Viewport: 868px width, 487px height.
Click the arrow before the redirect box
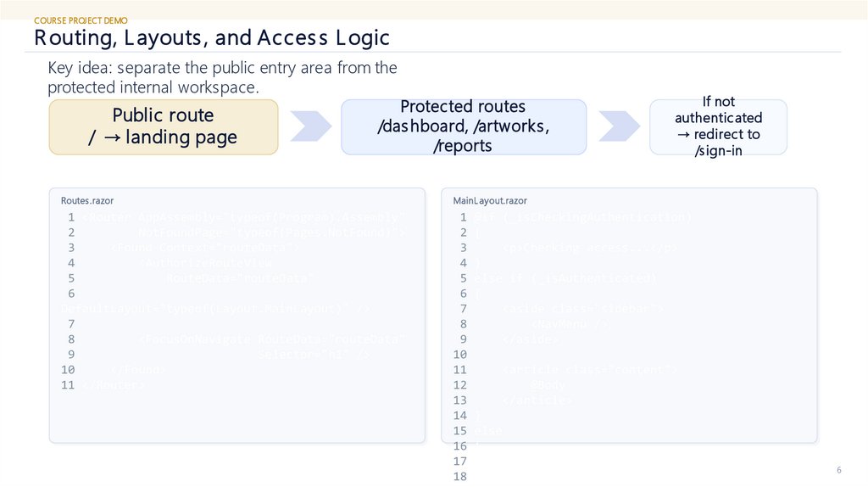(x=618, y=126)
